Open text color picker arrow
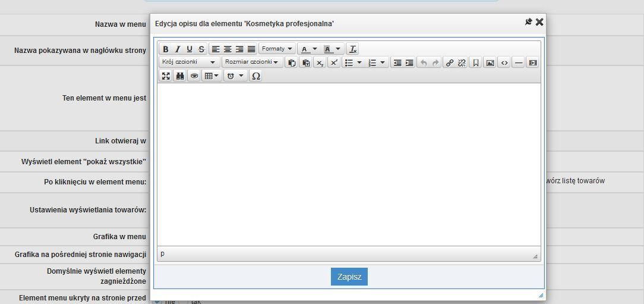The height and width of the screenshot is (304, 644). tap(315, 49)
